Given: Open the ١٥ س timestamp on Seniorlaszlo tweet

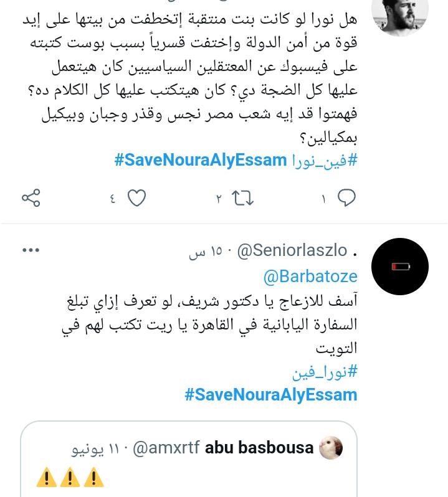Looking at the screenshot, I should pyautogui.click(x=206, y=252).
